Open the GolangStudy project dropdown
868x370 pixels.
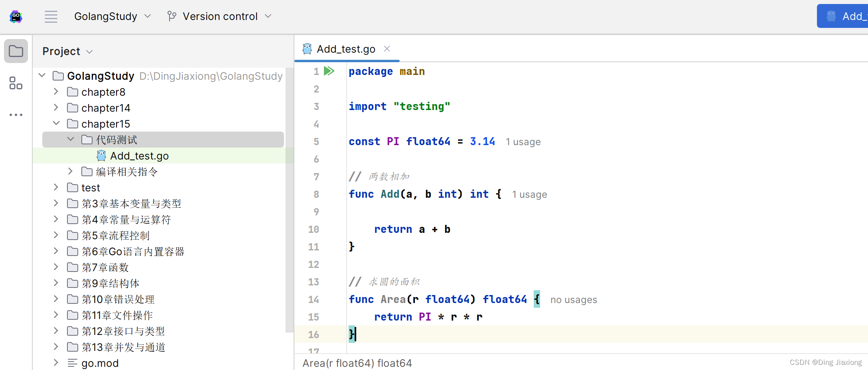pyautogui.click(x=112, y=16)
